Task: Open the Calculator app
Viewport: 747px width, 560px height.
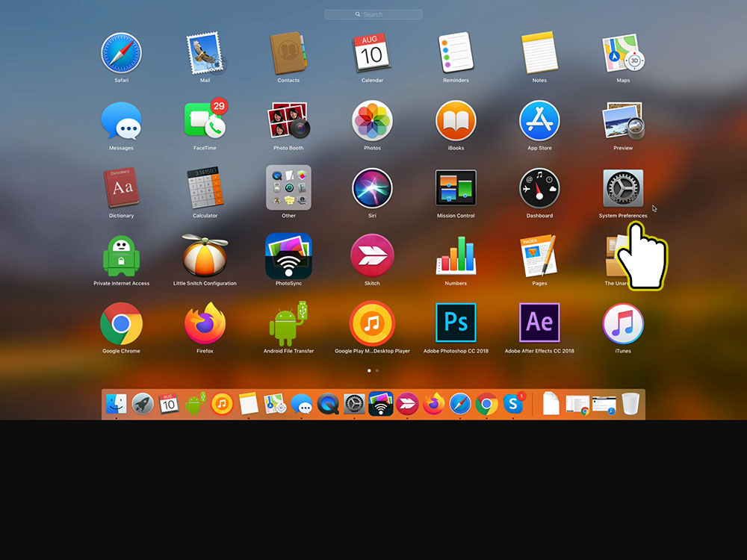Action: click(x=205, y=188)
